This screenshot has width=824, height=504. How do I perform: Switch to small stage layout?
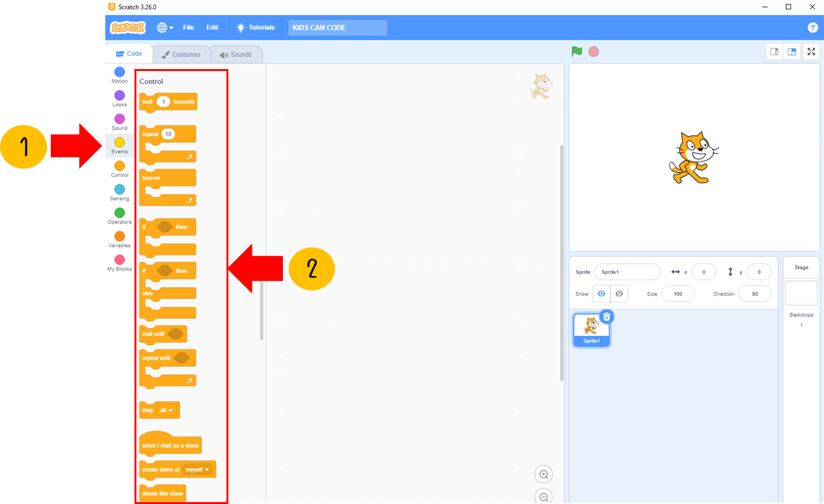[x=774, y=52]
